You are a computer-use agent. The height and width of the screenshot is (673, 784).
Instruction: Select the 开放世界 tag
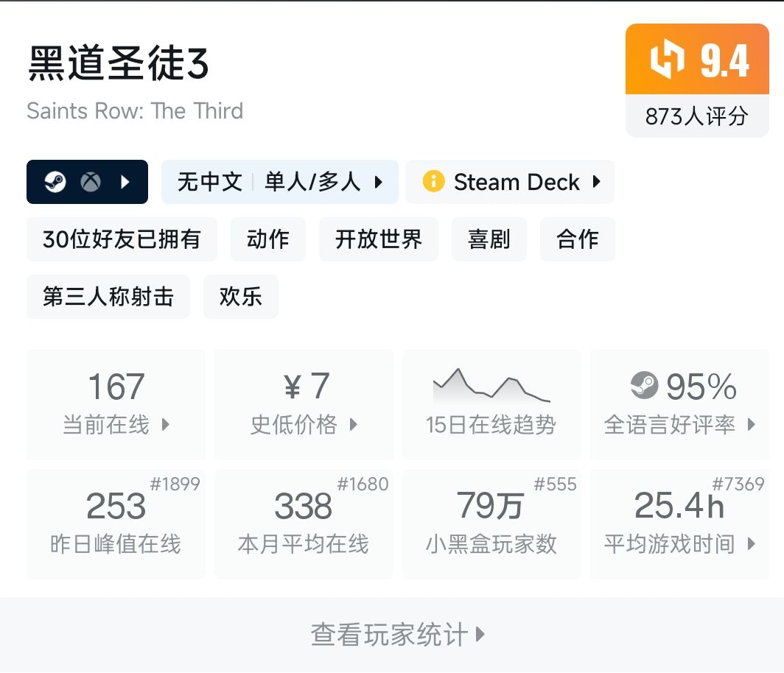(x=379, y=239)
